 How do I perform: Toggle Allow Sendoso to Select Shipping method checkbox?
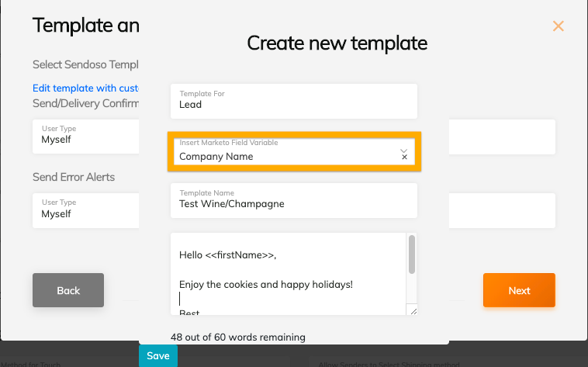299,362
